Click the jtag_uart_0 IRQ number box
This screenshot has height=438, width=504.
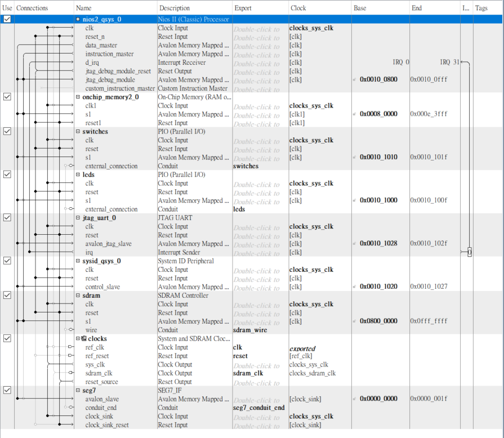(470, 252)
